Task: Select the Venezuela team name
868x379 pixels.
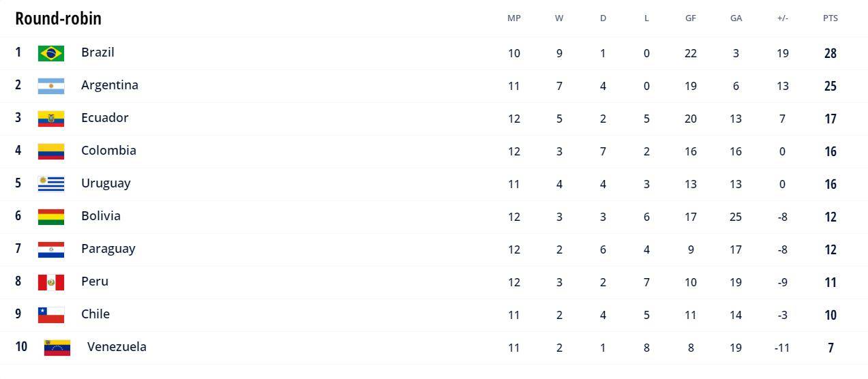Action: [x=117, y=347]
